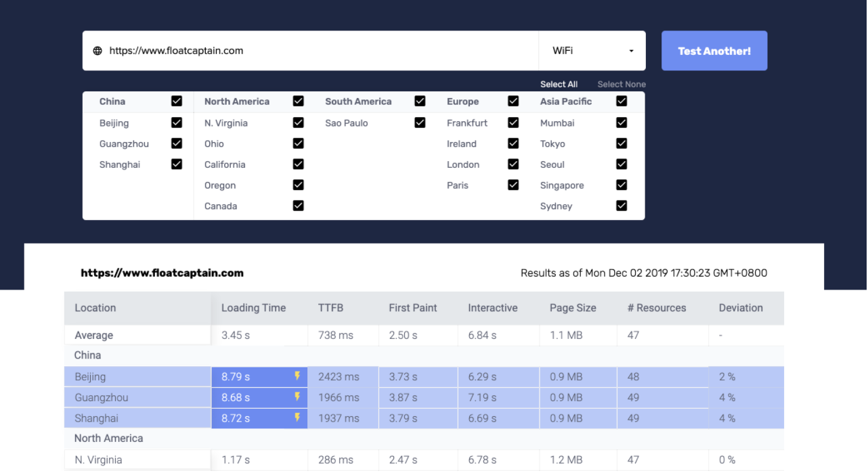
Task: Toggle the Sao Paulo checkbox
Action: 420,123
